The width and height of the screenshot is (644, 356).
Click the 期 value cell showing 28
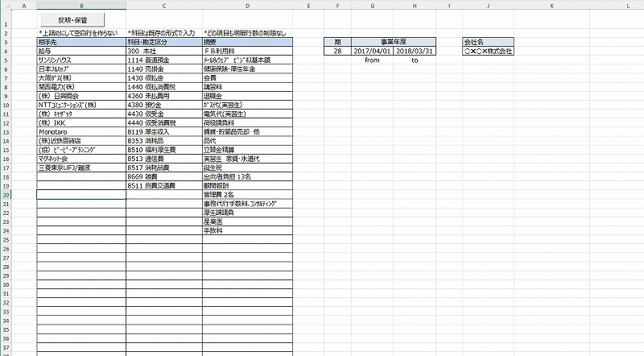point(337,51)
